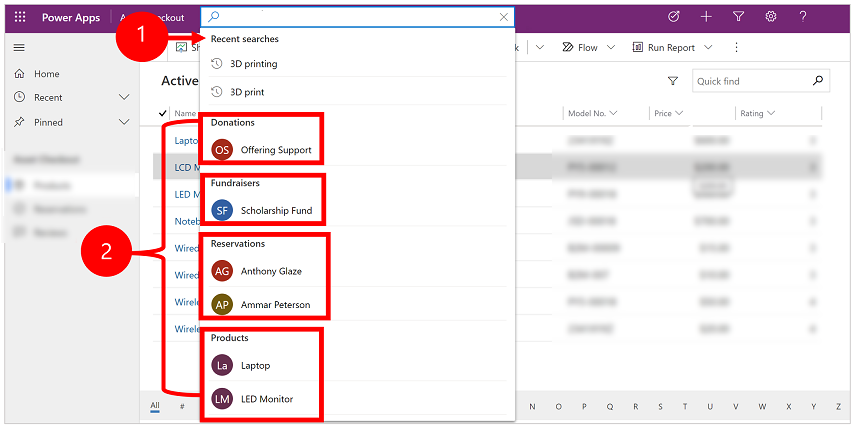Click the Power Apps brand title
857x428 pixels.
(71, 17)
